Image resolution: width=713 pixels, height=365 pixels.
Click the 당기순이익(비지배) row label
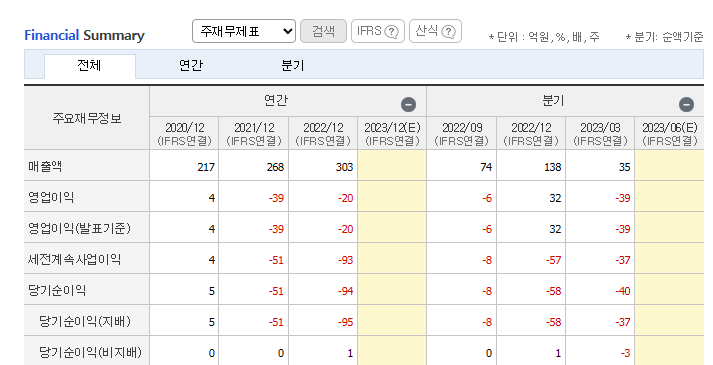tap(90, 352)
